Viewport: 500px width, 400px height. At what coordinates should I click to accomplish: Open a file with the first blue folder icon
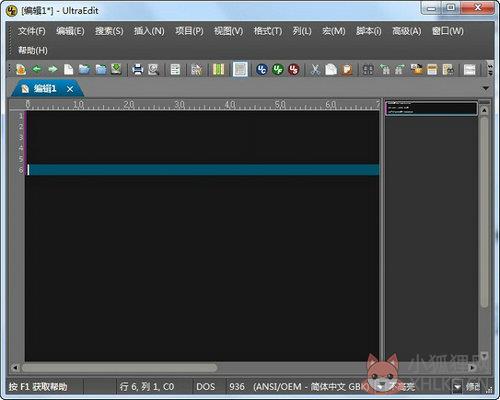point(84,69)
